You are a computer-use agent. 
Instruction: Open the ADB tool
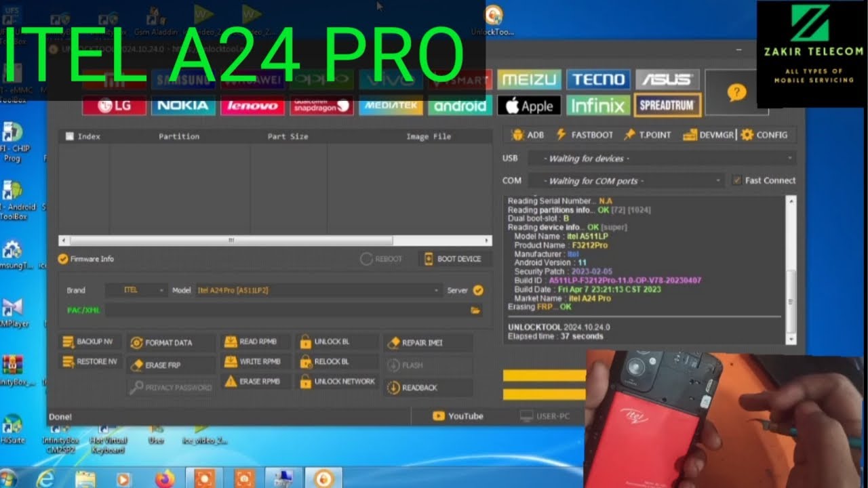coord(527,135)
